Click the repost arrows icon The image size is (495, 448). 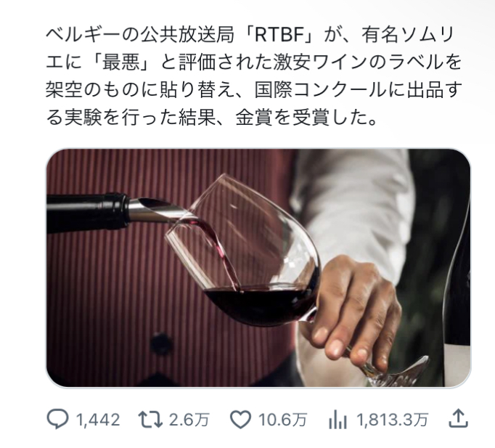150,420
